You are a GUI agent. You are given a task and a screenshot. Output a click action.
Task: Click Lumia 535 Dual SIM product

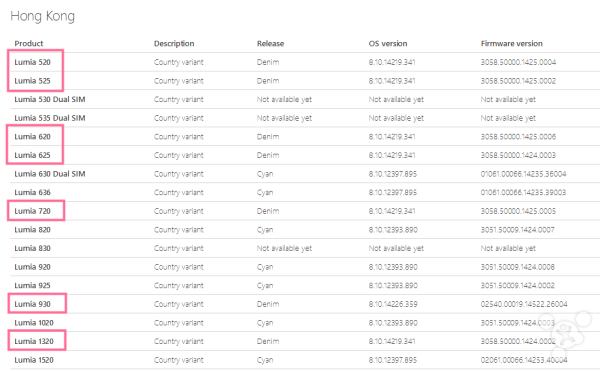point(50,118)
